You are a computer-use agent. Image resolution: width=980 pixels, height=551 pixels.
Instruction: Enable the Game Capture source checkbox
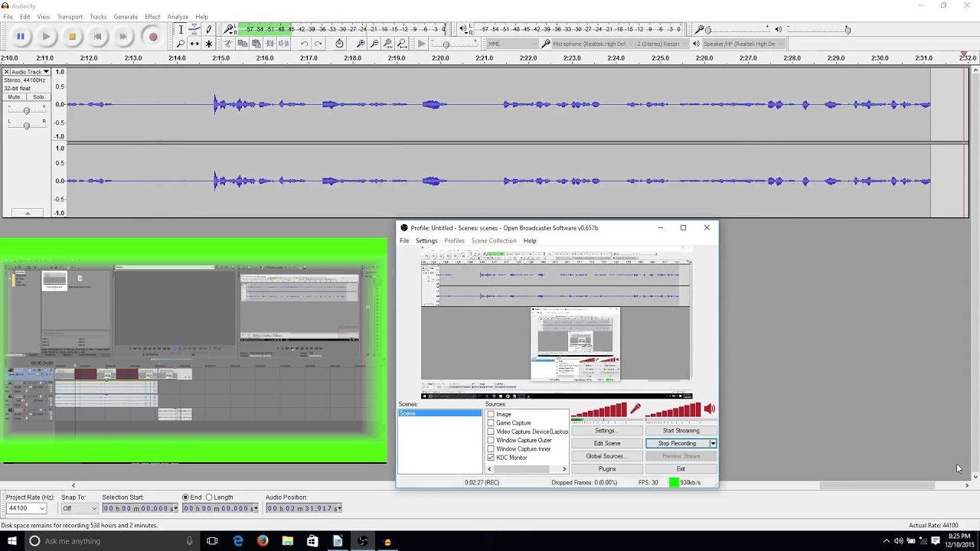point(491,423)
